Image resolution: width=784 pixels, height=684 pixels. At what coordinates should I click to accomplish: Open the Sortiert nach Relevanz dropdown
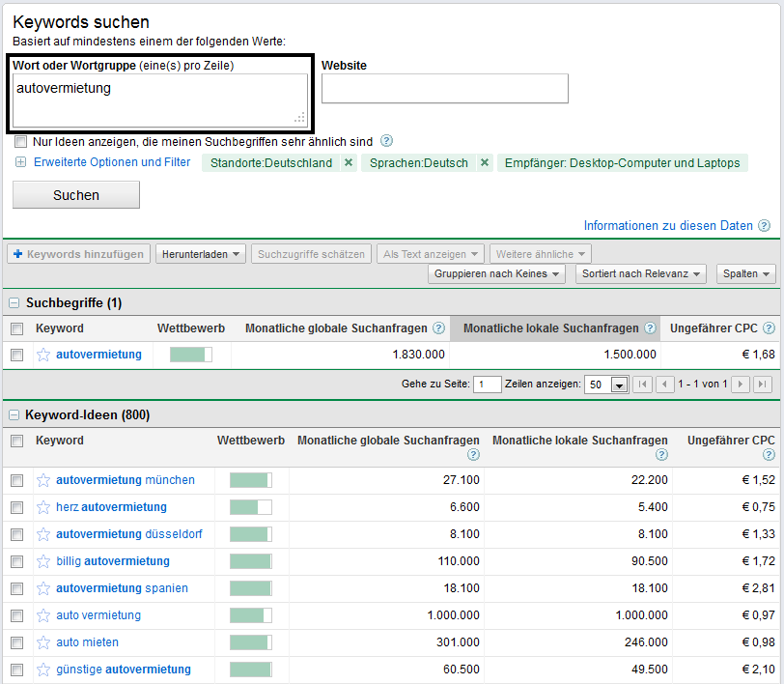pyautogui.click(x=640, y=273)
